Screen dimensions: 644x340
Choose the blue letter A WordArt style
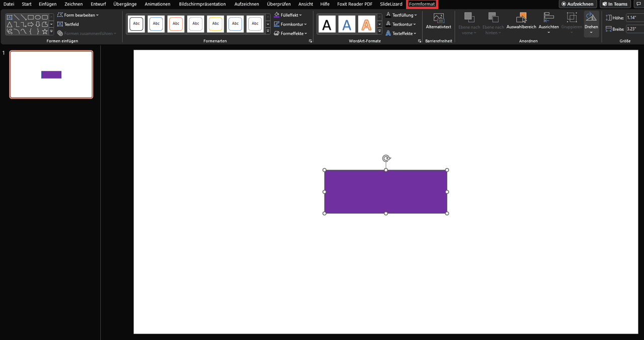pyautogui.click(x=347, y=24)
